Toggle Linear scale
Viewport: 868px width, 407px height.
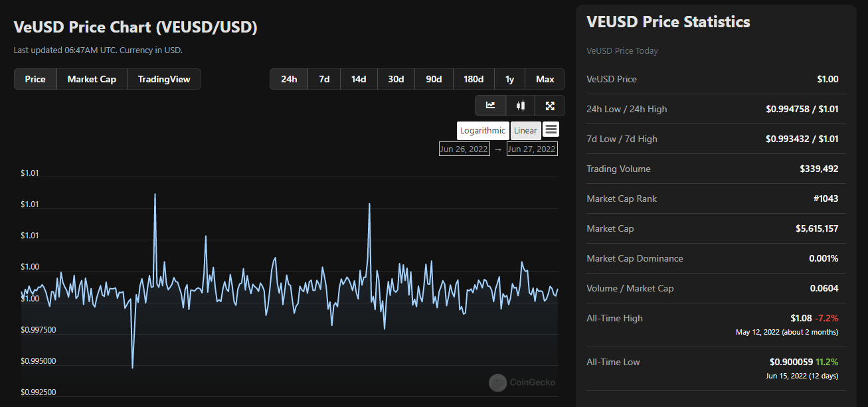pyautogui.click(x=525, y=130)
